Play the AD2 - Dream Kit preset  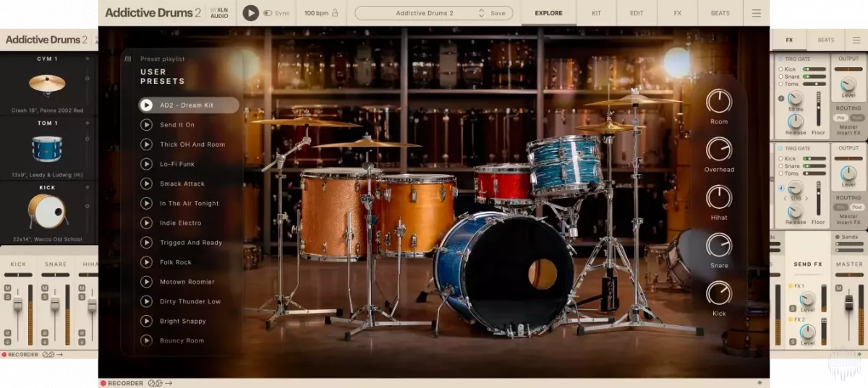(x=147, y=105)
